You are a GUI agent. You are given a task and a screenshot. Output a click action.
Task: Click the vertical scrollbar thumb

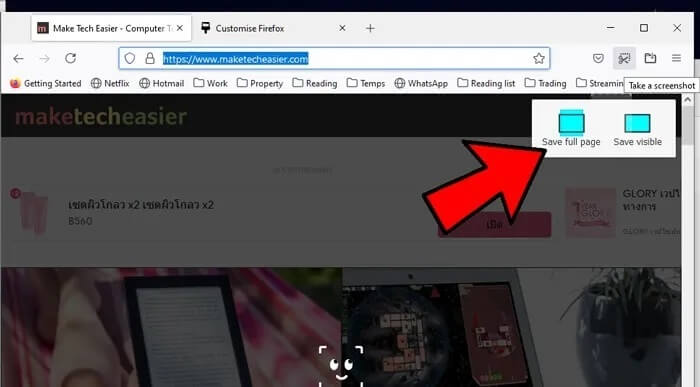coord(688,126)
